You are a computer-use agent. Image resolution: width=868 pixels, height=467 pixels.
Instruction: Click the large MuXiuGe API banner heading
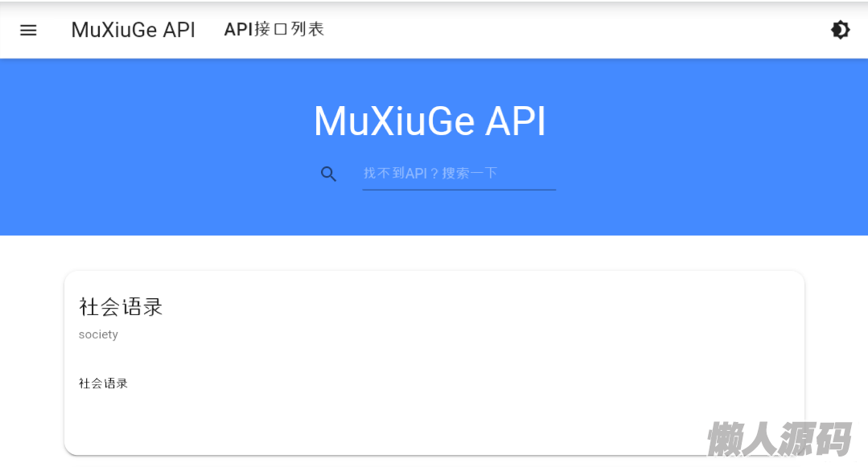(430, 122)
